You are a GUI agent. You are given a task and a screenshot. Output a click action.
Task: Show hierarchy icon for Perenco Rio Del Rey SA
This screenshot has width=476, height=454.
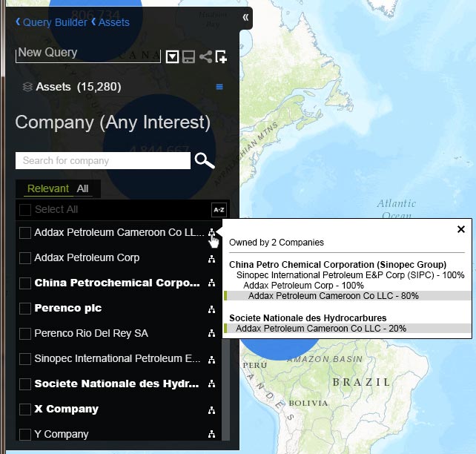(x=211, y=333)
